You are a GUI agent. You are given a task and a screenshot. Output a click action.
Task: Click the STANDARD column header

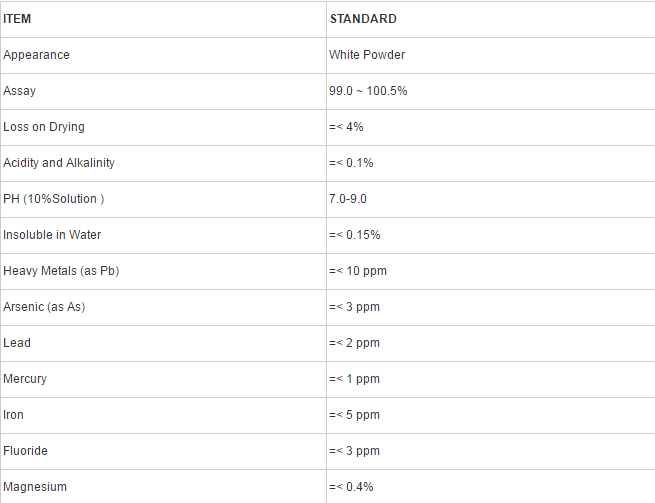point(363,19)
